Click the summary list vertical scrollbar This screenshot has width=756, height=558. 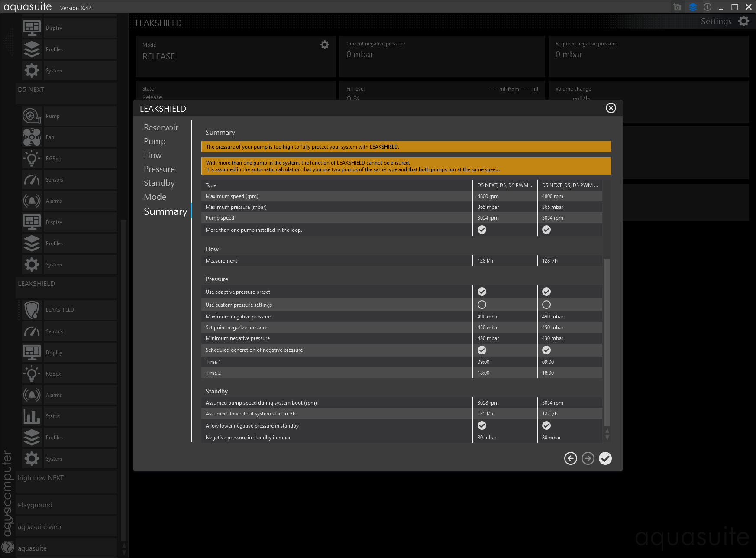click(607, 342)
